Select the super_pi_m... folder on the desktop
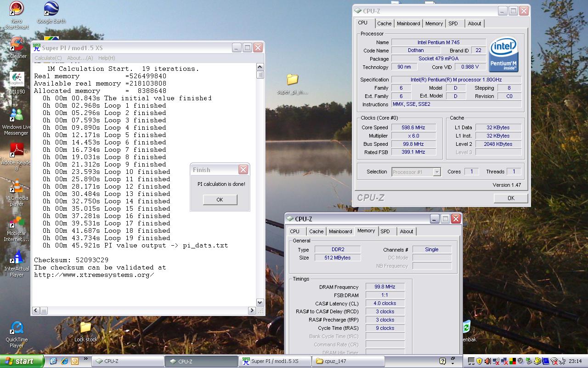Image resolution: width=588 pixels, height=368 pixels. pyautogui.click(x=293, y=84)
